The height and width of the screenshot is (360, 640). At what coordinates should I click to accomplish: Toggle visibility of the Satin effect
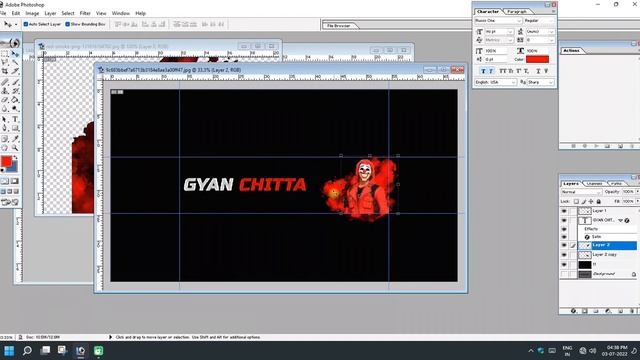pos(564,237)
